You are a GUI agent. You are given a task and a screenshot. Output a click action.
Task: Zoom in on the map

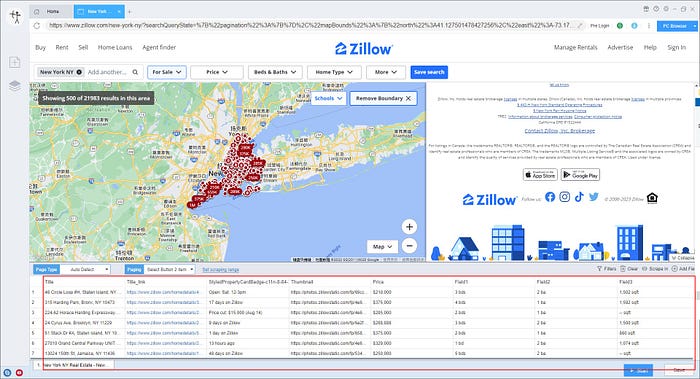(x=409, y=227)
